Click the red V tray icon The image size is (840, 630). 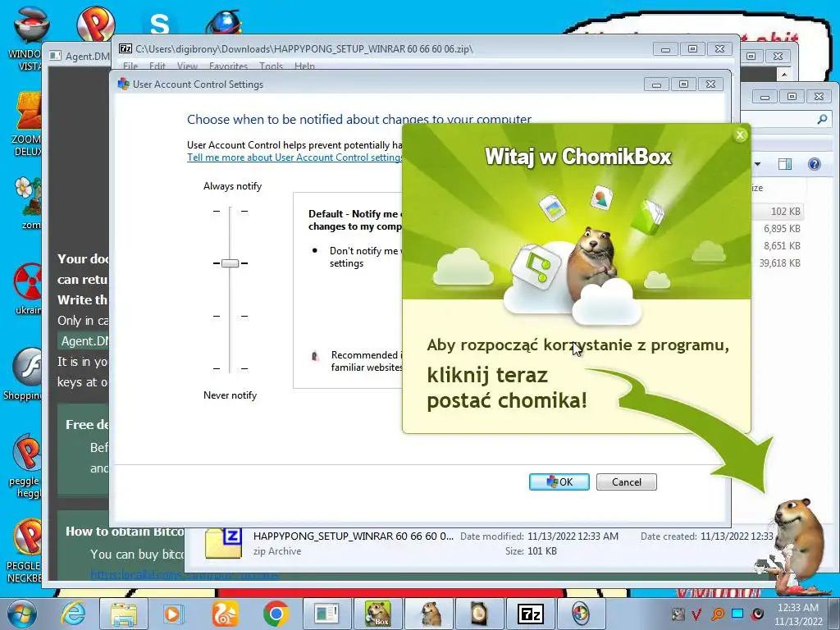(697, 614)
